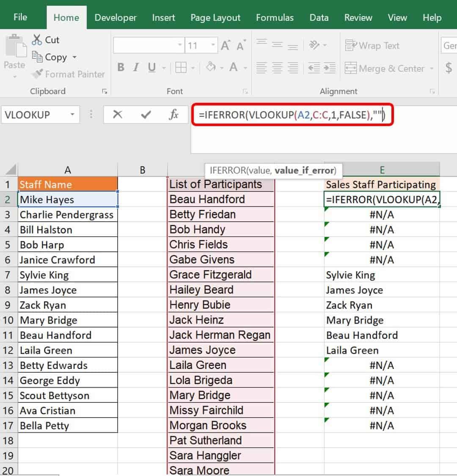This screenshot has width=457, height=476.
Task: Open the Font Color swatch
Action: (234, 67)
